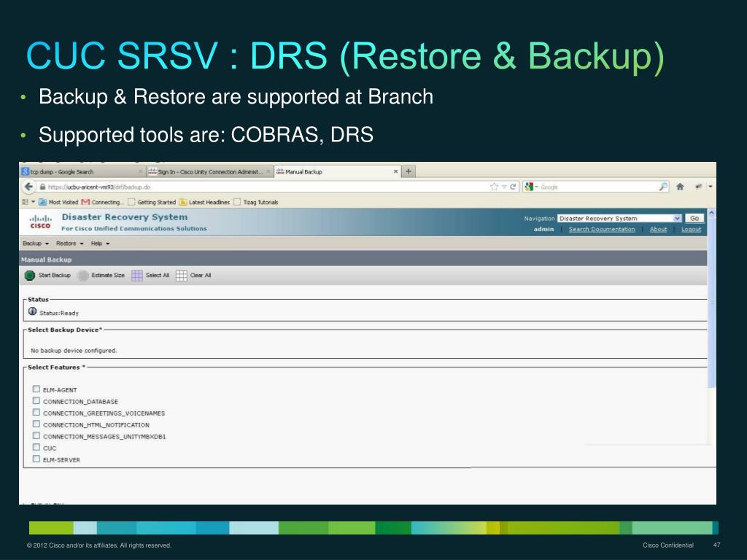Open browser toolbar overflow arrow
Screen dimensions: 747x560
pyautogui.click(x=710, y=187)
